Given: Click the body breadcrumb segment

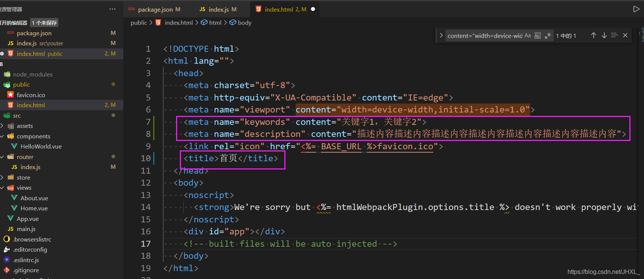Looking at the screenshot, I should tap(244, 22).
